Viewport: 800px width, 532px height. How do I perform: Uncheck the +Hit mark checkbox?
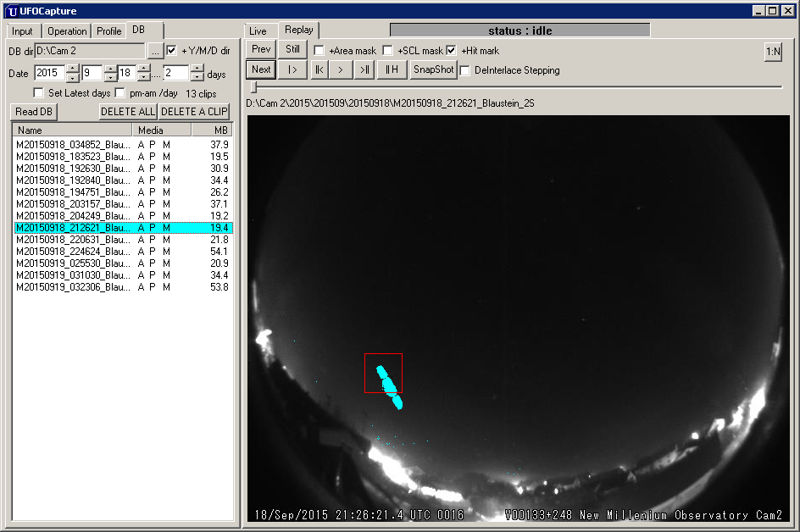[451, 51]
